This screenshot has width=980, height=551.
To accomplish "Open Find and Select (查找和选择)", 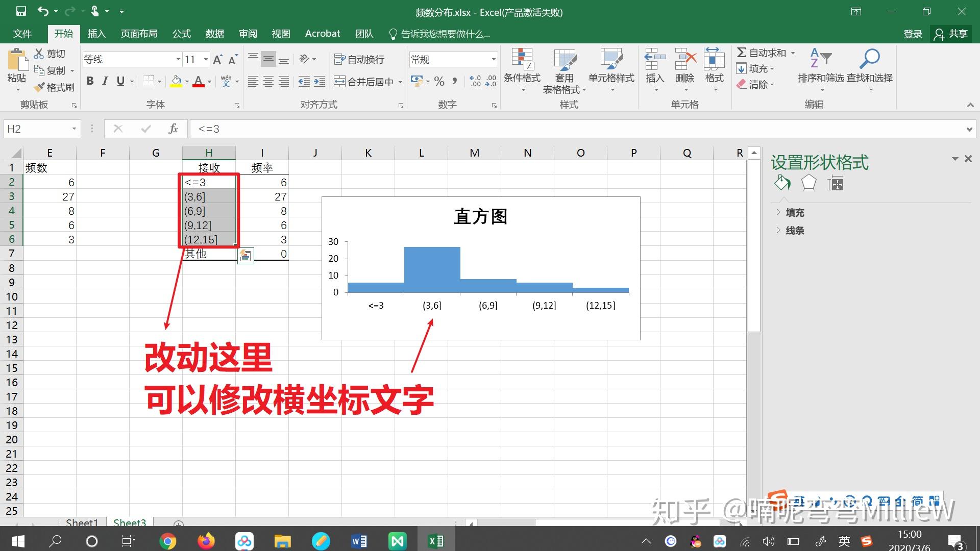I will click(870, 70).
